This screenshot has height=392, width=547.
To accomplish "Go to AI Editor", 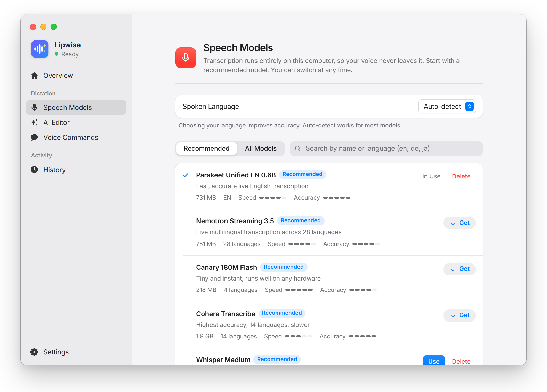I will [x=76, y=123].
